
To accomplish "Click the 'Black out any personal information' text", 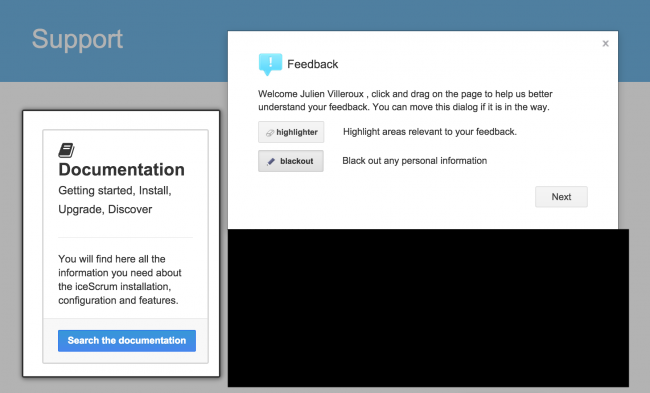I will pos(415,161).
